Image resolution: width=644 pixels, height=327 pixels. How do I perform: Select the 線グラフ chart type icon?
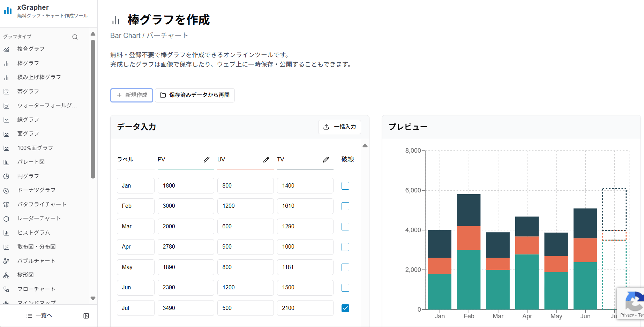click(x=7, y=119)
